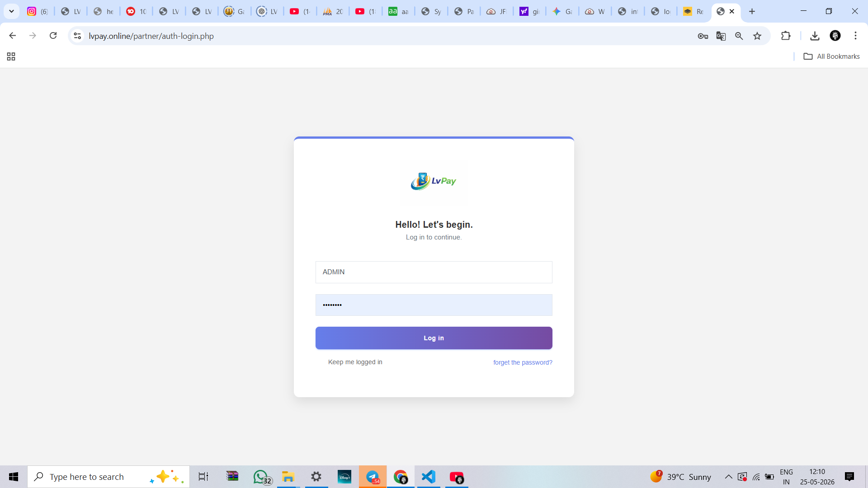Switch to the 'Pa' tab
Viewport: 868px width, 488px height.
coord(464,11)
